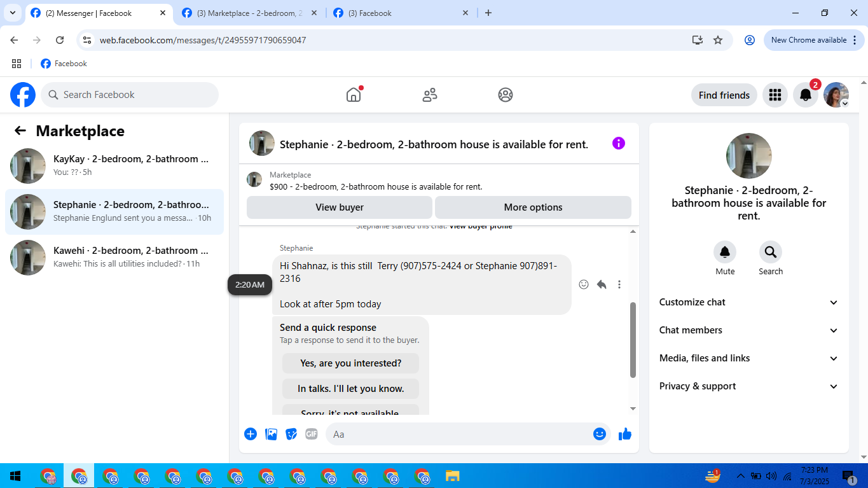Screen dimensions: 868x488
Task: Expand Customize chat section
Action: click(749, 302)
